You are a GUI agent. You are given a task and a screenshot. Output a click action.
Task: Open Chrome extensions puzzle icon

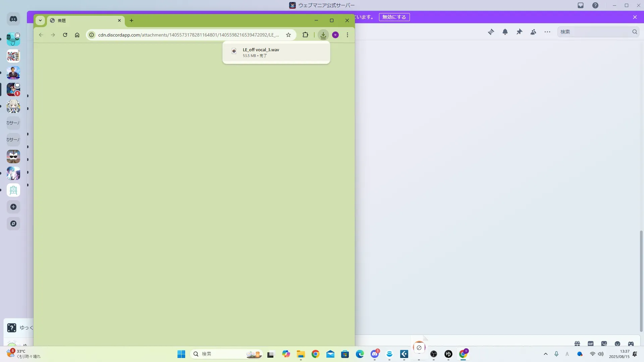[x=305, y=35]
